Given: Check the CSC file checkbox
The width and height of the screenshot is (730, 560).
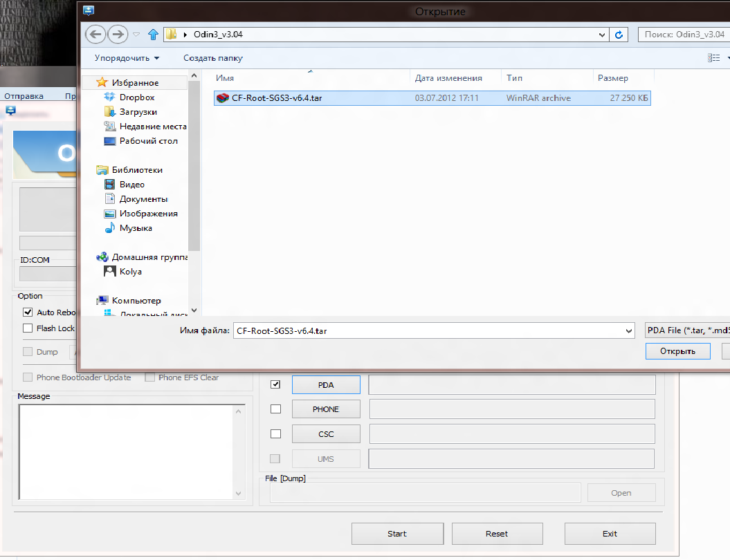Looking at the screenshot, I should point(275,433).
